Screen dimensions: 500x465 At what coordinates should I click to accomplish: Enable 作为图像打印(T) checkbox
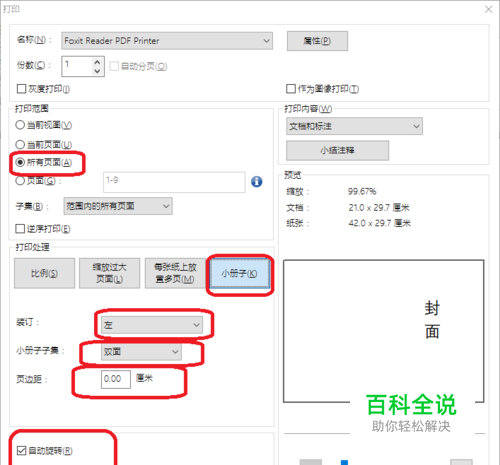(291, 89)
